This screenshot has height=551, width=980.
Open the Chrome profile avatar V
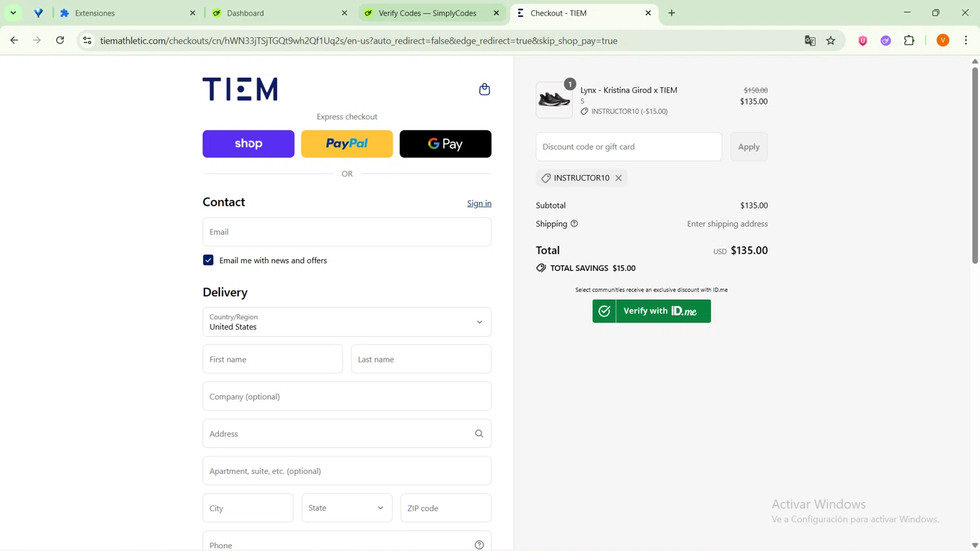click(x=943, y=40)
